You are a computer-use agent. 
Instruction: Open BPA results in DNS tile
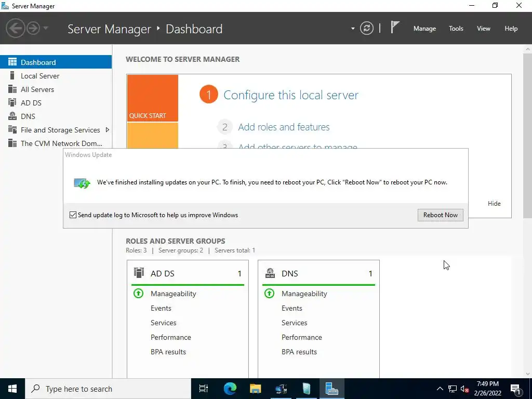click(x=299, y=352)
